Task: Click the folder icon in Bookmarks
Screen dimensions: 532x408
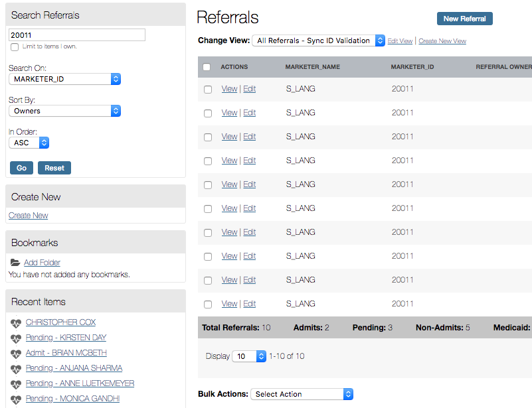Action: point(15,262)
